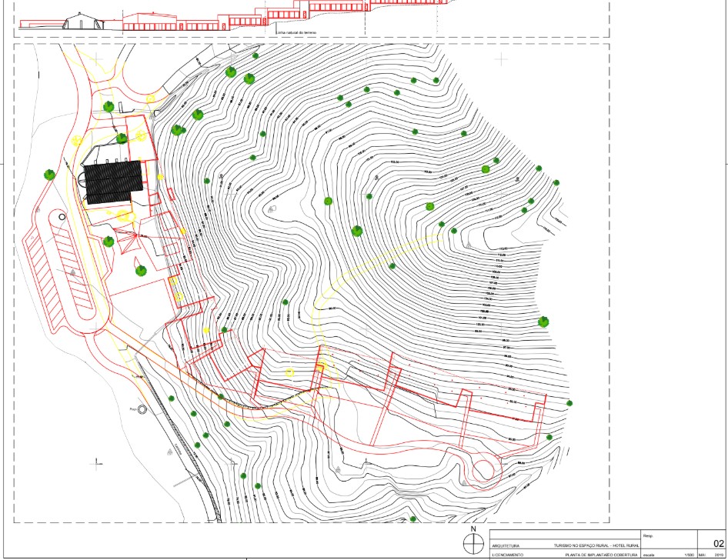Click the sheet number "02"
This screenshot has height=560, width=728.
point(718,544)
